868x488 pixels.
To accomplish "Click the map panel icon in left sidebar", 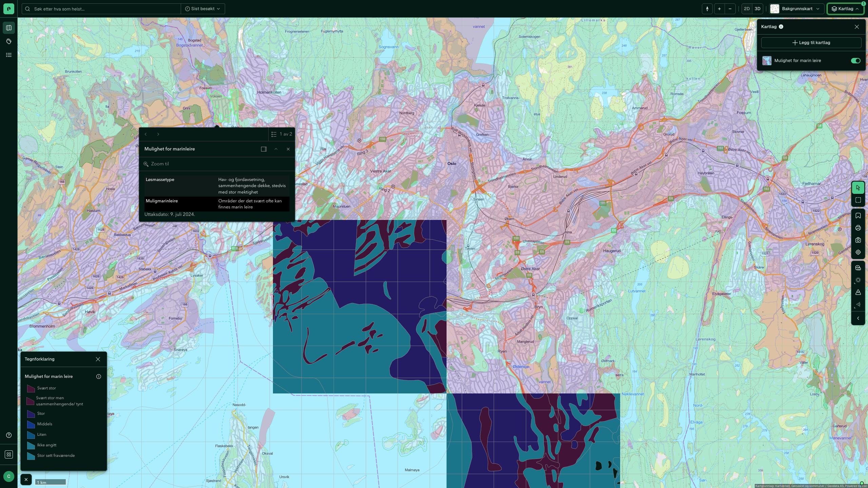I will (9, 28).
